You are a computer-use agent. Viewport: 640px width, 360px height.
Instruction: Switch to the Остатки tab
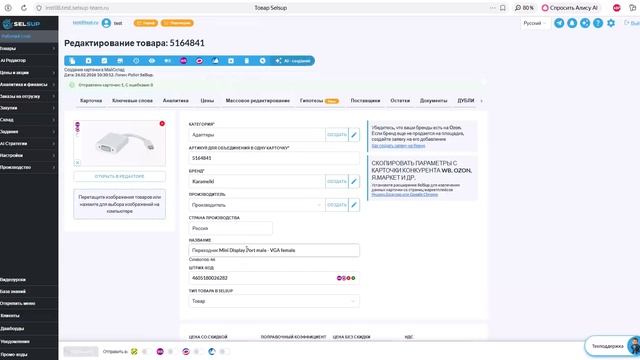(400, 100)
